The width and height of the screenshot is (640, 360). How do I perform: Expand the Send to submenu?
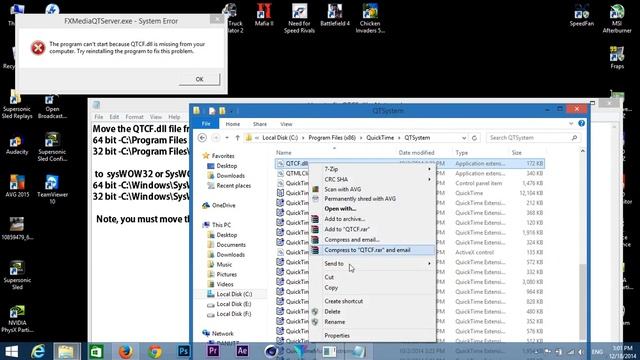point(372,264)
